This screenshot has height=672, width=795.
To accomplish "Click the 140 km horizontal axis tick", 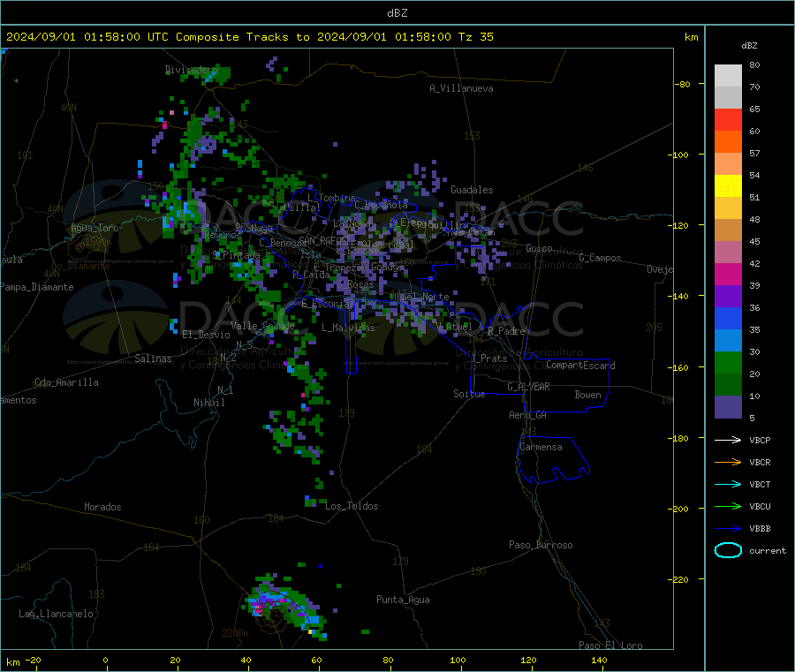I will coord(599,661).
